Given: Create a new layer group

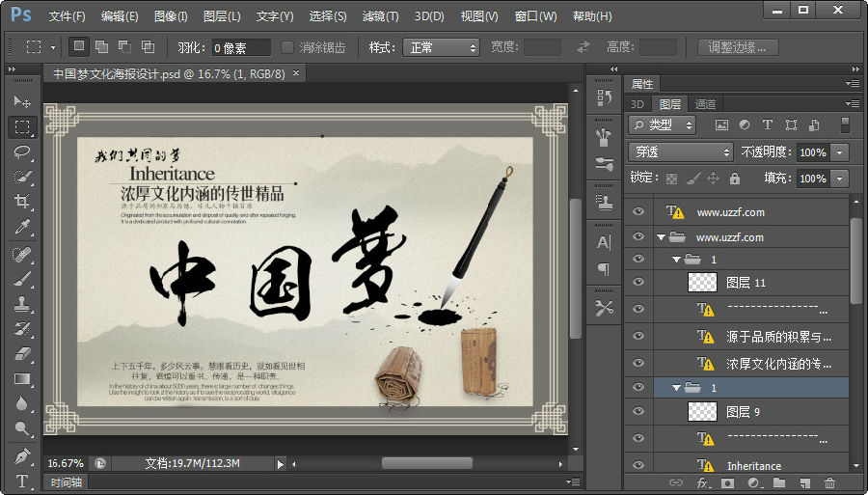Looking at the screenshot, I should pos(779,482).
